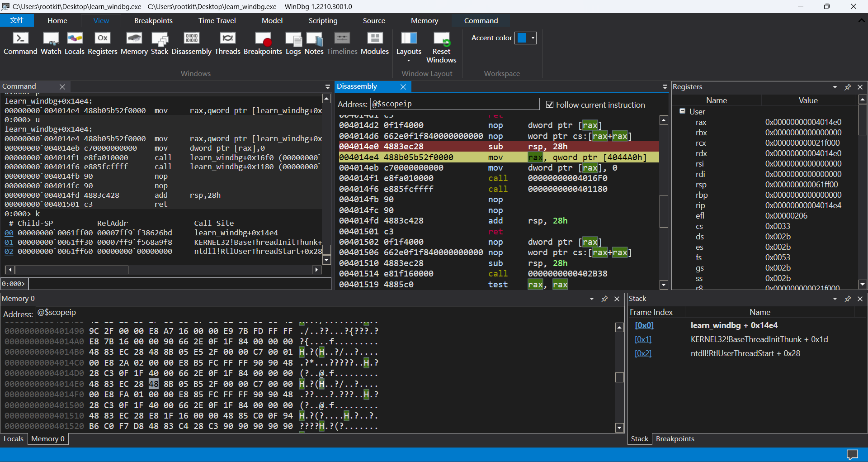The image size is (868, 462).
Task: Pin the Registers panel
Action: tap(848, 87)
